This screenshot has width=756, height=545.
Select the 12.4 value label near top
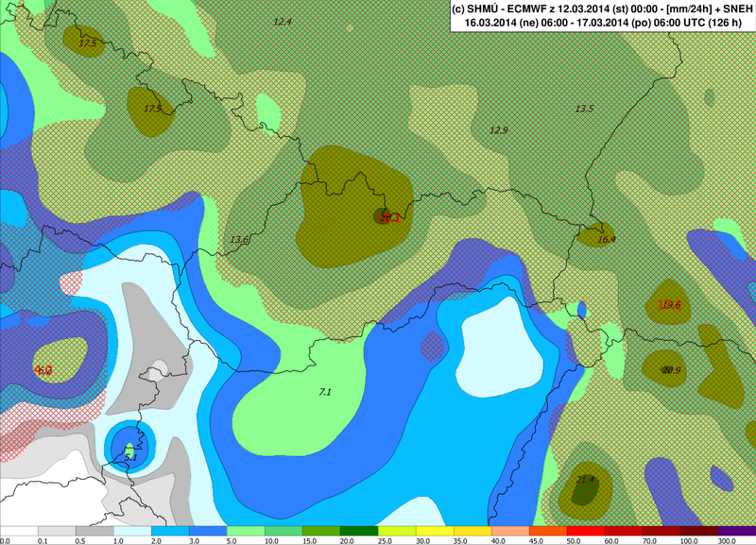pyautogui.click(x=282, y=21)
